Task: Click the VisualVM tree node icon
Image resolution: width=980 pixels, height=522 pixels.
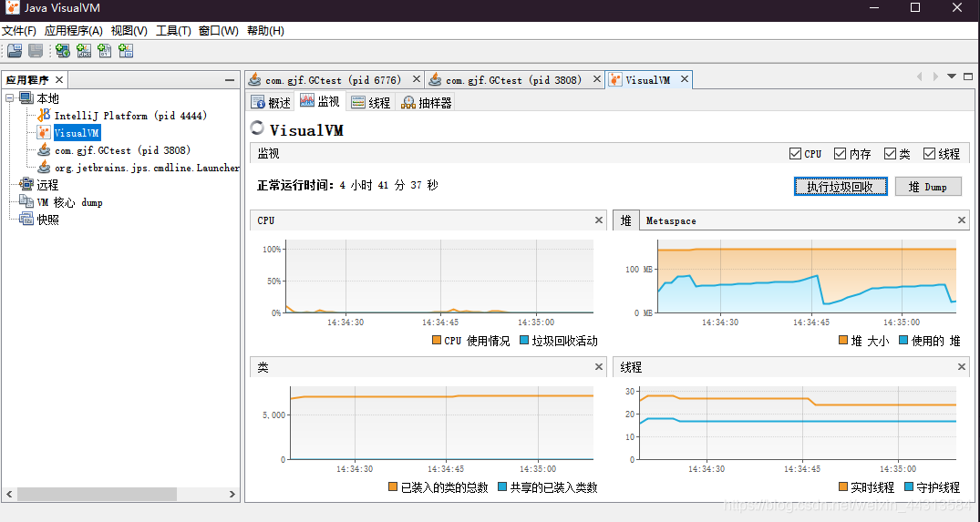Action: click(x=44, y=132)
